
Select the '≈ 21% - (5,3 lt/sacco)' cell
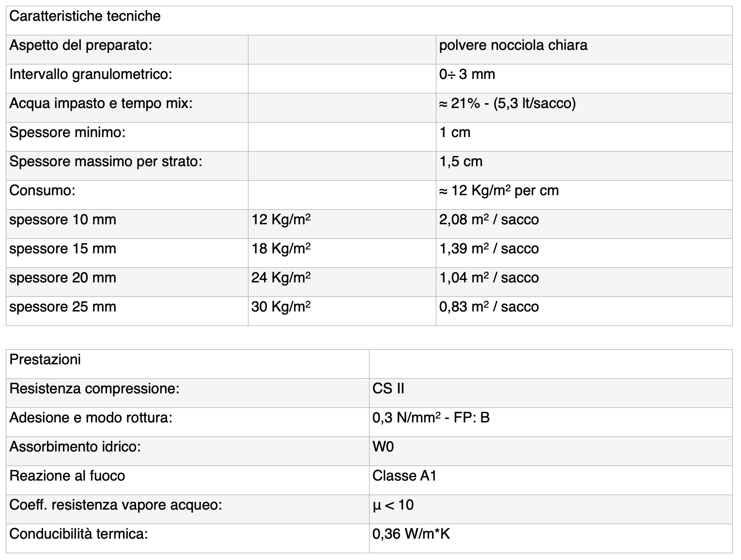(x=507, y=104)
